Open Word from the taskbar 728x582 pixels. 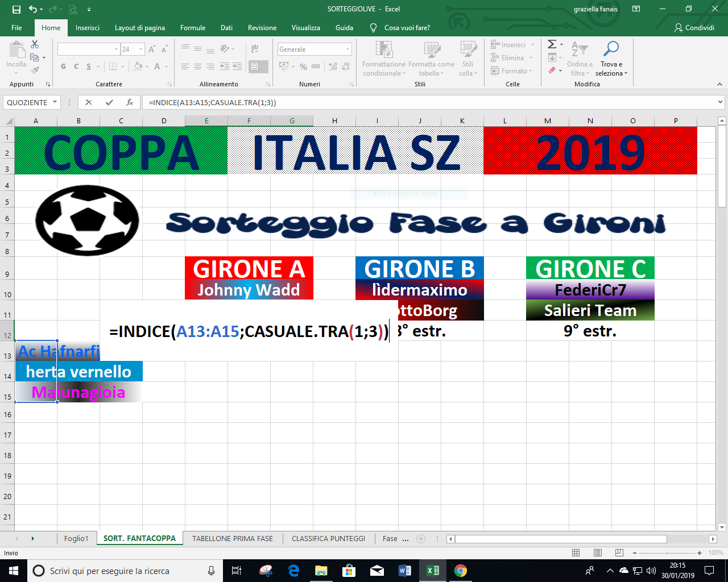coord(405,571)
